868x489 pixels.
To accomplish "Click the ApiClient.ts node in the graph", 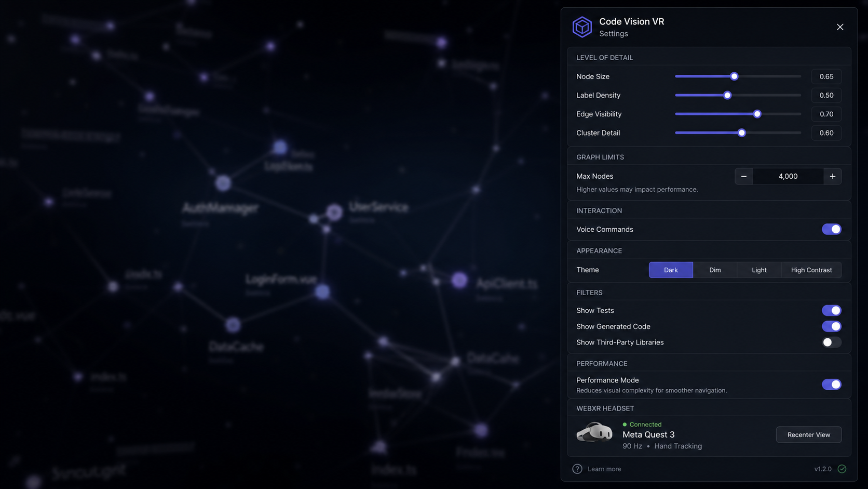I will [x=459, y=281].
